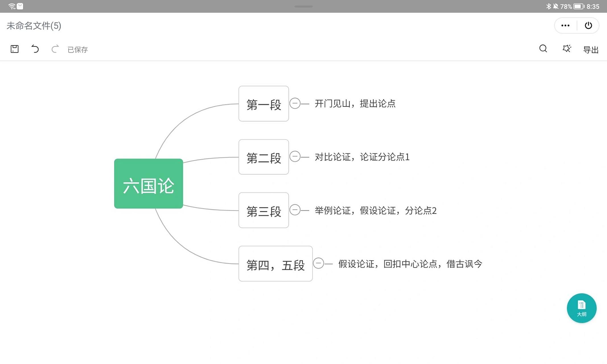Click 导出 to export the mind map
The width and height of the screenshot is (607, 364).
(591, 49)
